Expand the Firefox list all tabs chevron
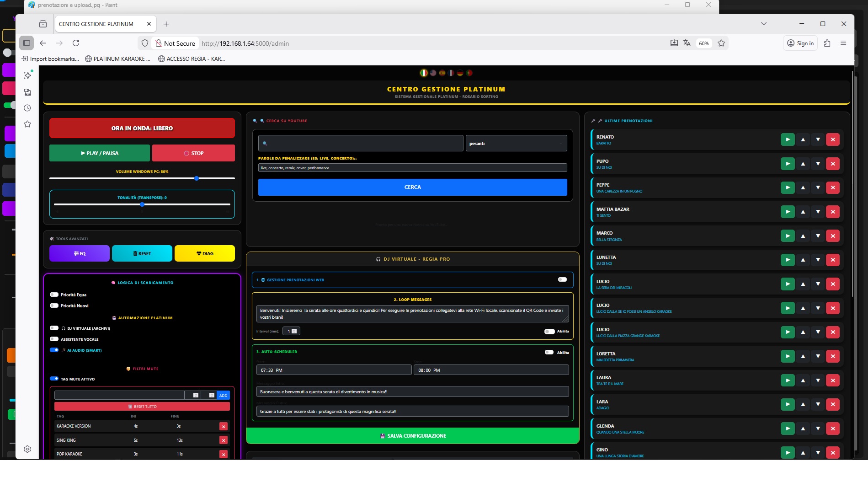Screen dimensions: 868x493 (x=763, y=24)
